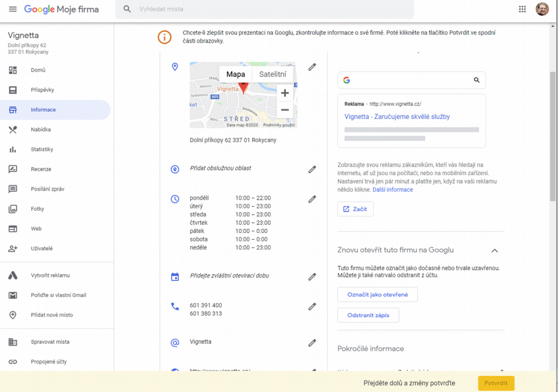Switch map to Satelitní view

[273, 74]
